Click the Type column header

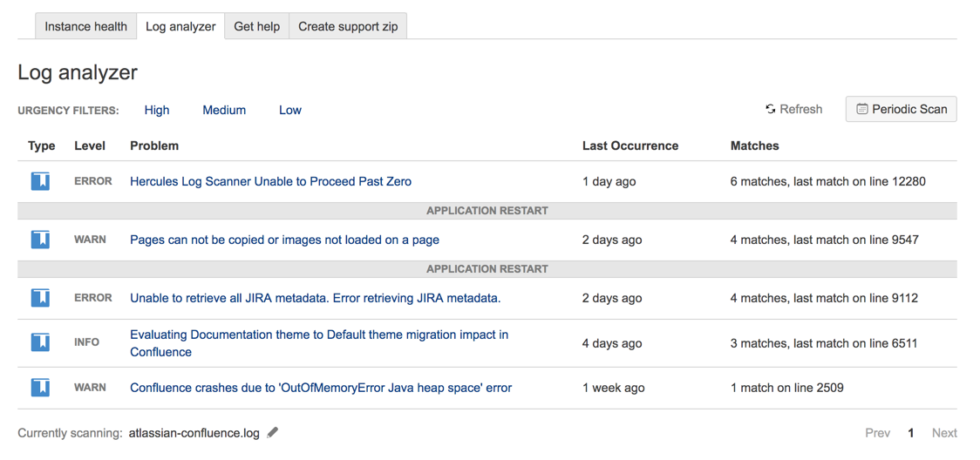42,146
